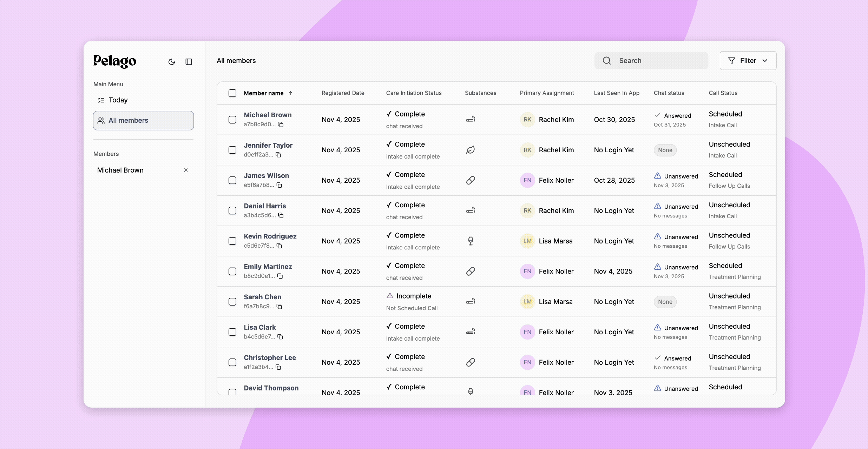Open the Filter dropdown
The width and height of the screenshot is (868, 449).
pos(748,61)
